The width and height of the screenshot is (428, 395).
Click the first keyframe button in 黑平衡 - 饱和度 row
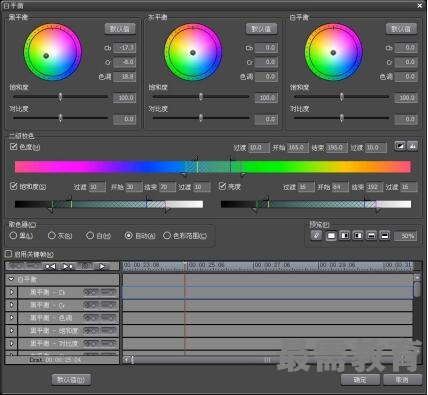click(x=90, y=330)
